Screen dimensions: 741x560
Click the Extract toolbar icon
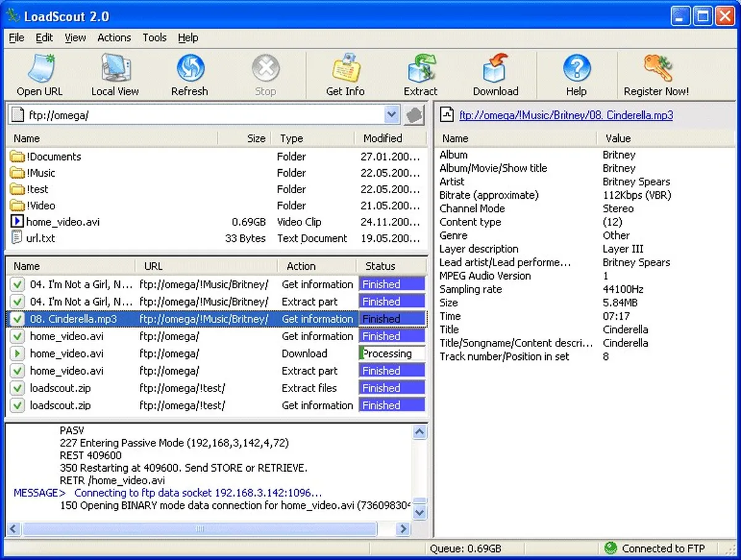tap(421, 74)
